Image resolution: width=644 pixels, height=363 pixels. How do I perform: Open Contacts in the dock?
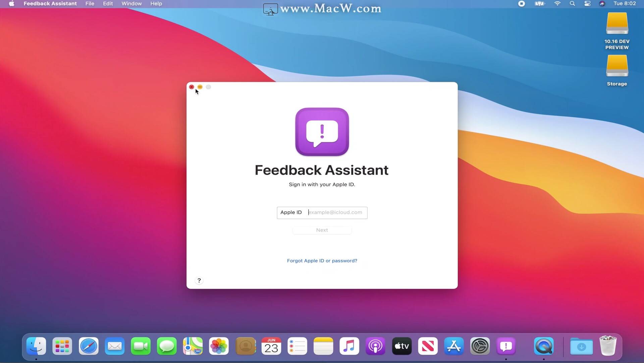[x=245, y=346]
